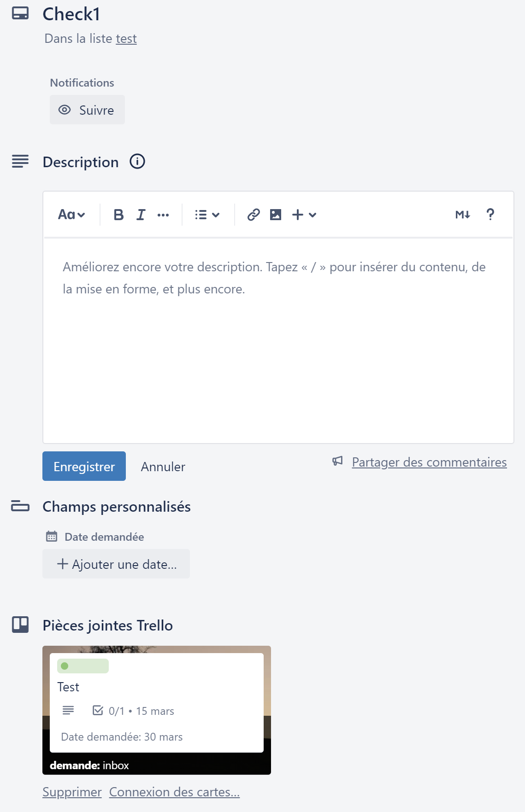Open Connexion des cartes link
Image resolution: width=525 pixels, height=812 pixels.
pos(174,792)
